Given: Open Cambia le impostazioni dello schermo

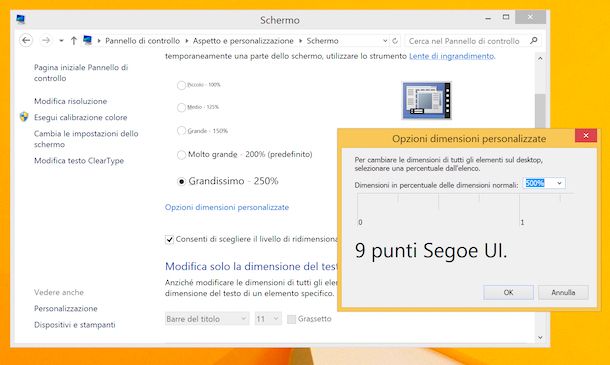Looking at the screenshot, I should point(86,139).
